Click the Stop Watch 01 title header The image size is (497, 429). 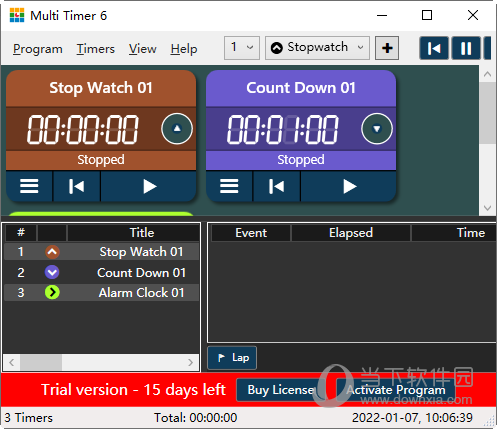pyautogui.click(x=101, y=88)
